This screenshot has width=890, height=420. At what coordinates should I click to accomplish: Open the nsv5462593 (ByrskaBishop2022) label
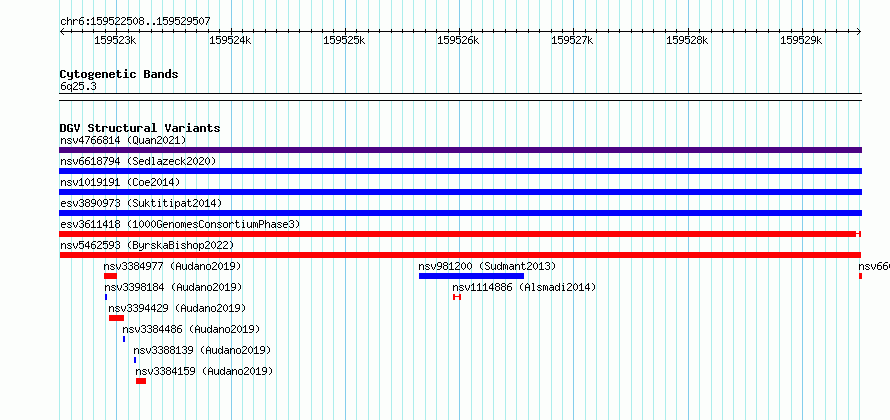coord(147,245)
